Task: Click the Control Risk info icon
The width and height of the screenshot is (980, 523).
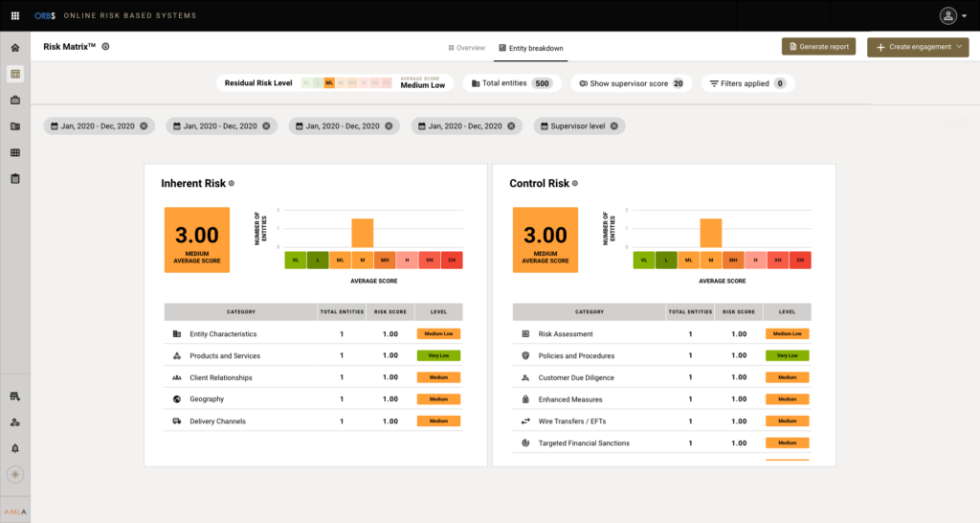Action: (x=575, y=183)
